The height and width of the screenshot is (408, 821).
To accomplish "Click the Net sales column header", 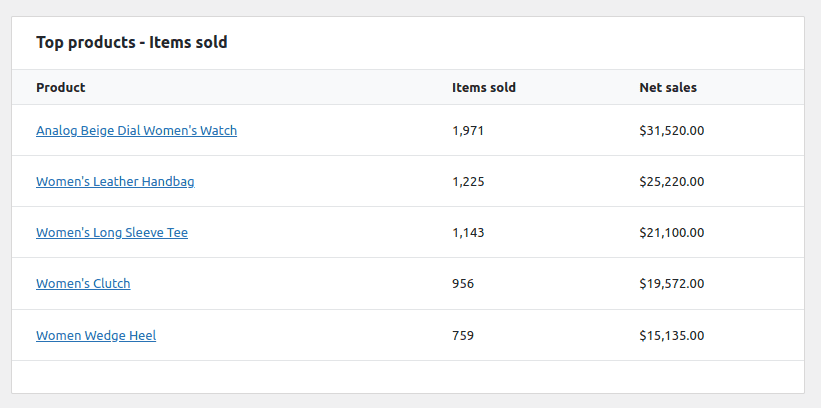I will pyautogui.click(x=668, y=88).
